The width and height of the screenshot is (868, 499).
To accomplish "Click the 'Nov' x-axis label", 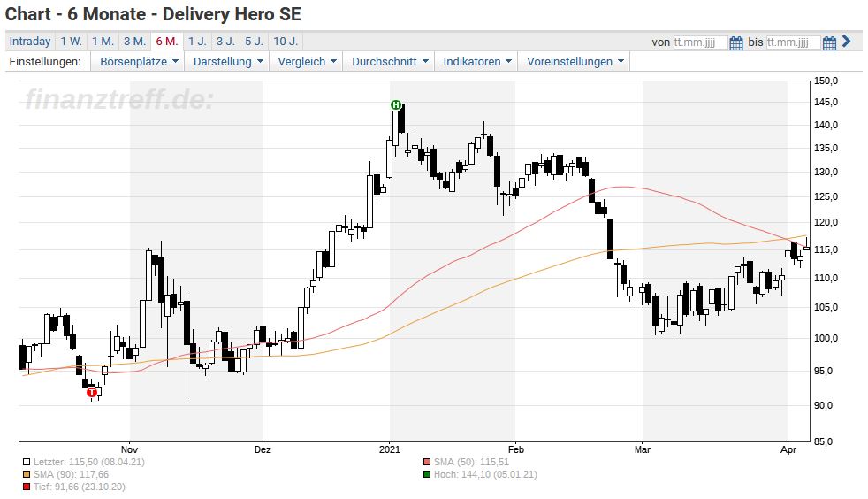I will point(129,449).
